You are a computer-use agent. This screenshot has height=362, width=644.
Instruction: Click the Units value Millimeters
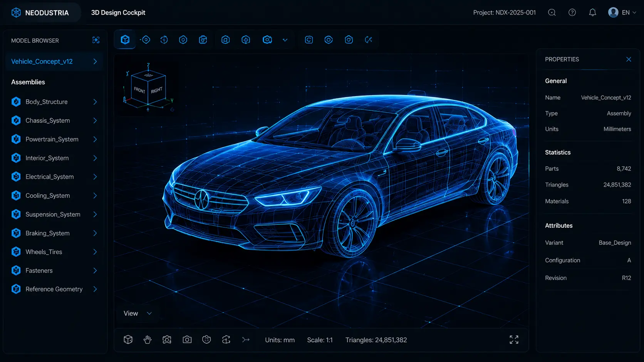point(617,129)
